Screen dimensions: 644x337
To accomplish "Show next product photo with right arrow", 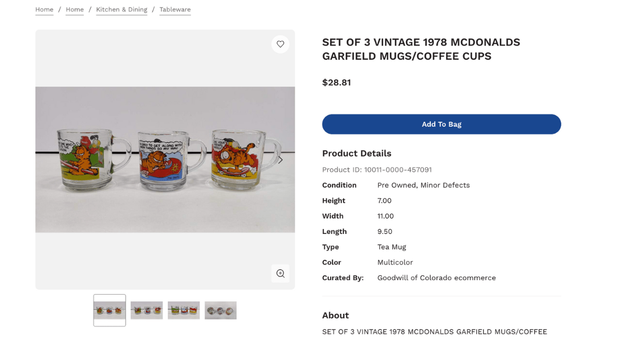I will [280, 160].
